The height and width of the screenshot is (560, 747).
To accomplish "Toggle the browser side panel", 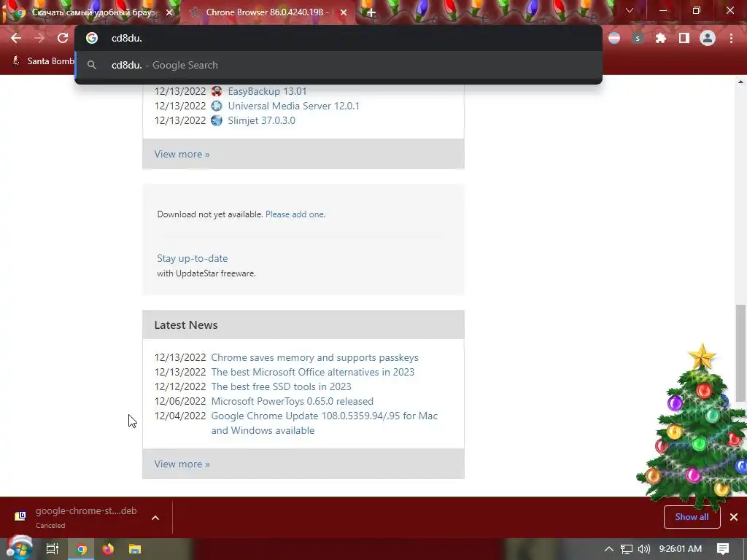I will tap(684, 38).
